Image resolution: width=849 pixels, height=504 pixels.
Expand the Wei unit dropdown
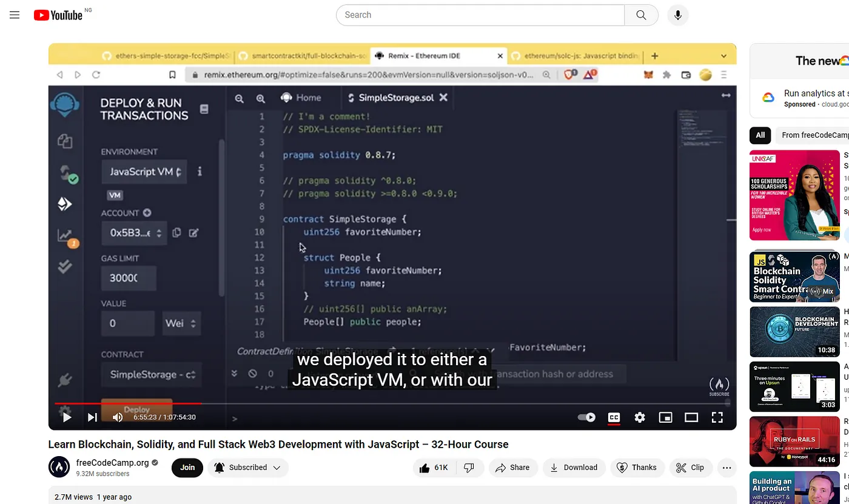click(x=181, y=323)
